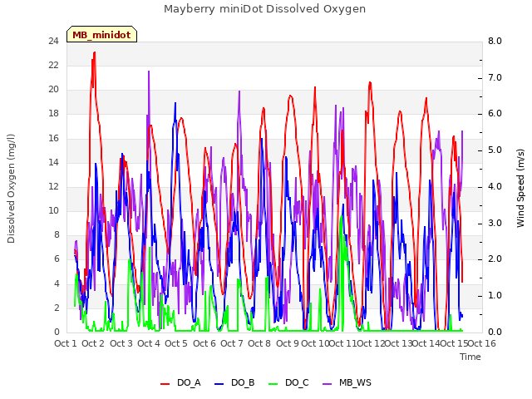532x399 pixels.
Task: Click the Oct 1 x-axis tick label
Action: (x=66, y=343)
